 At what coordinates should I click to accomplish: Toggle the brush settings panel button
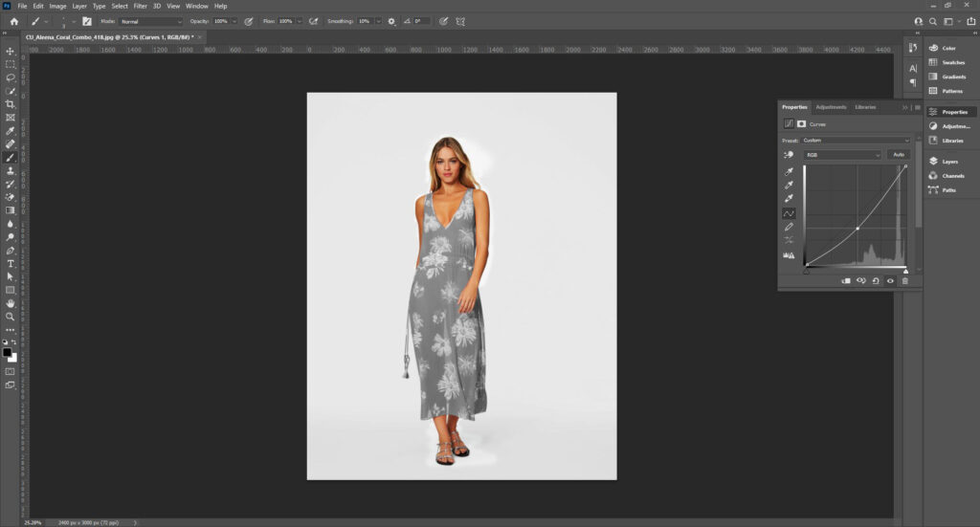click(x=87, y=21)
